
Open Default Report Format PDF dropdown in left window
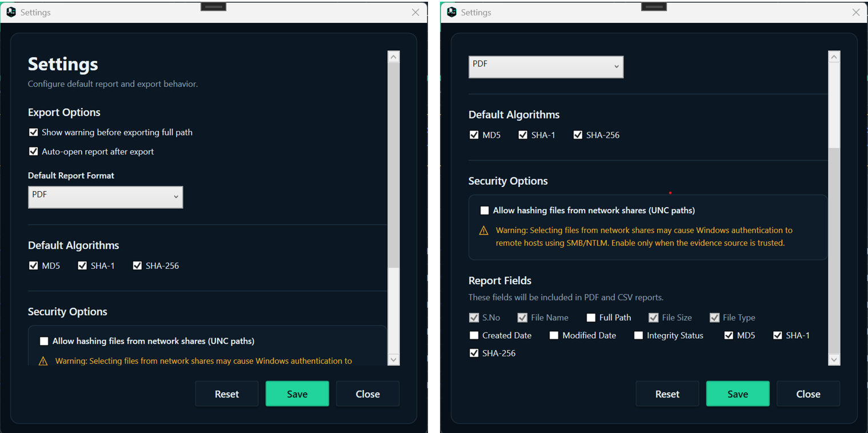coord(105,197)
